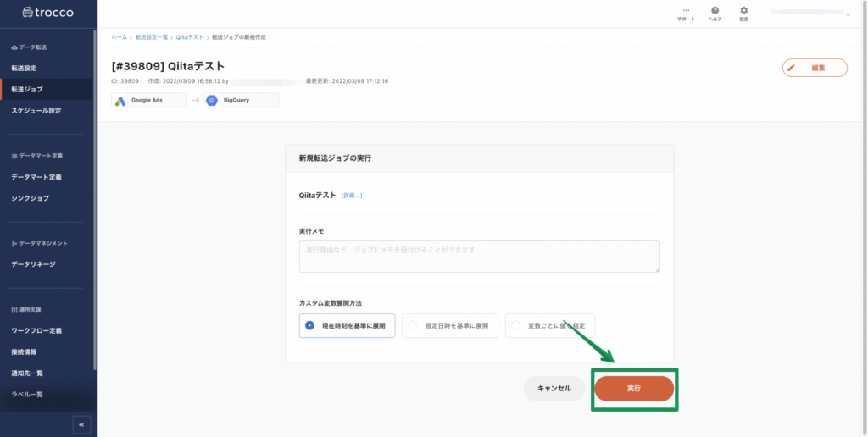
Task: Click the 実行メモ text area
Action: click(x=479, y=256)
